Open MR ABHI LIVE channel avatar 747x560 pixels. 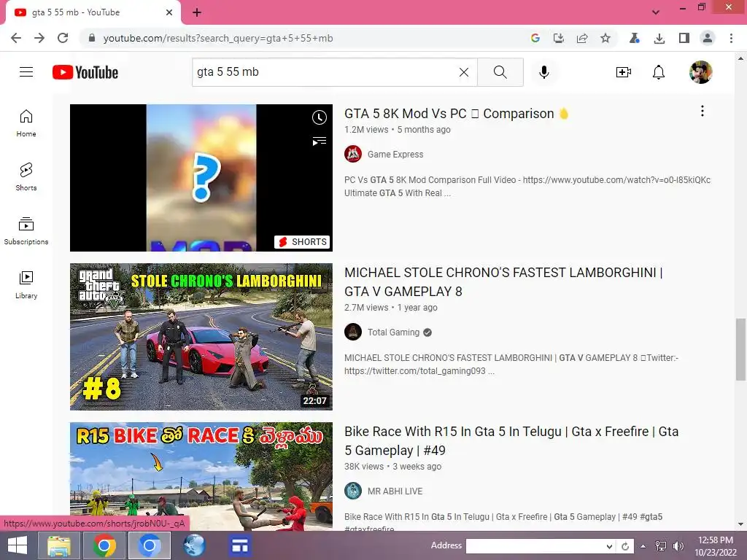[x=353, y=491]
